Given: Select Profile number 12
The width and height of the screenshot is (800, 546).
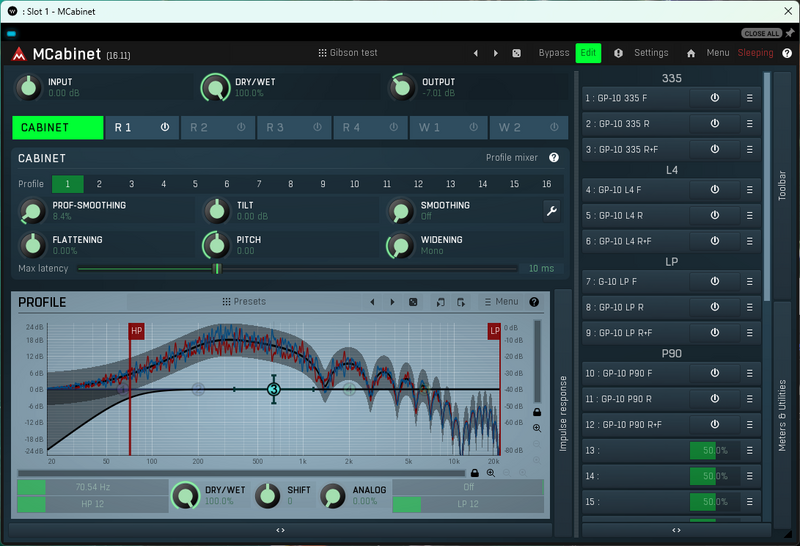Looking at the screenshot, I should coord(418,184).
